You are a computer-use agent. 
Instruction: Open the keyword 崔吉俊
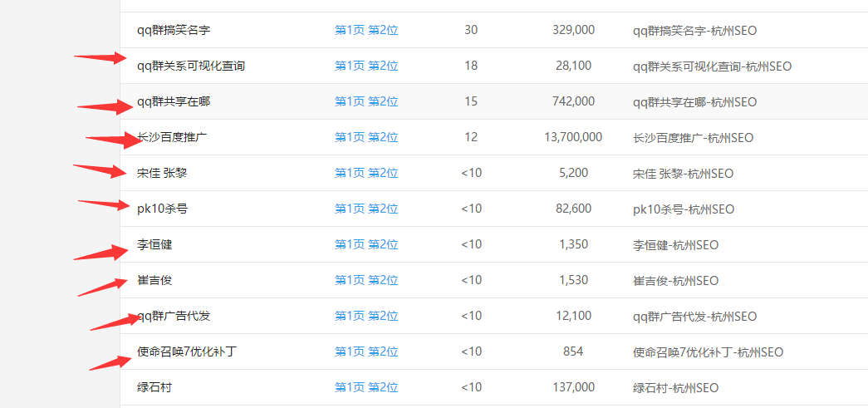click(x=154, y=281)
